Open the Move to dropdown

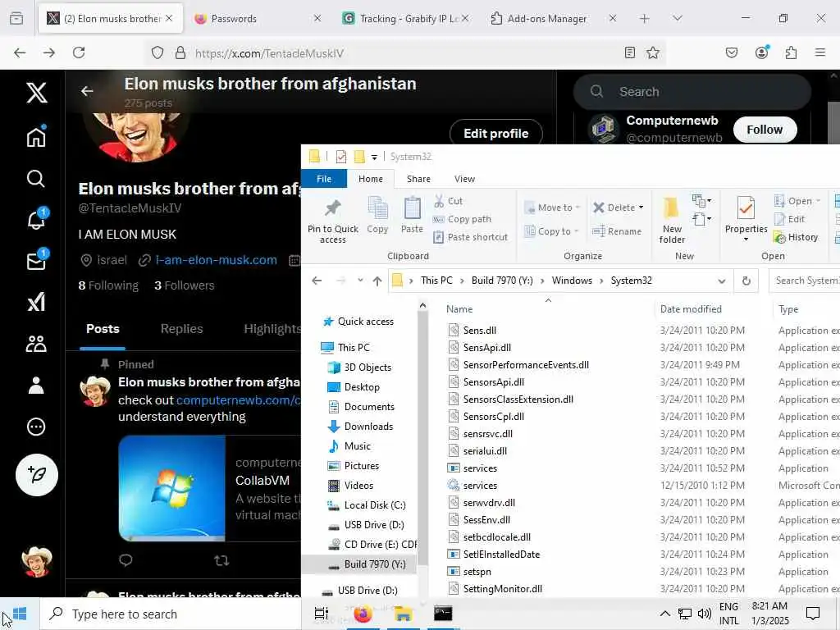(x=552, y=208)
